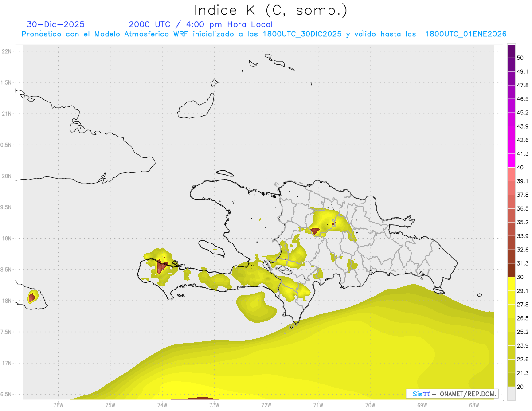Click the 49.1 color scale label

(523, 71)
